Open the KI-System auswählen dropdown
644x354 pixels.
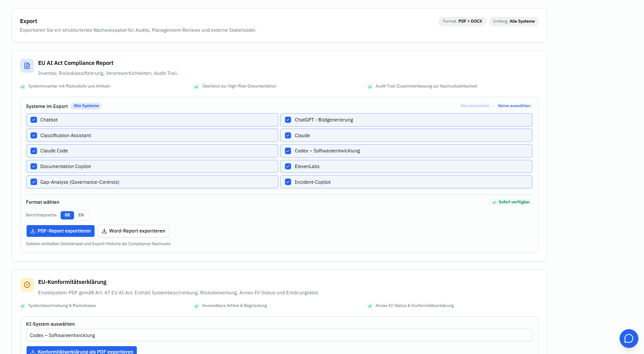[x=279, y=335]
